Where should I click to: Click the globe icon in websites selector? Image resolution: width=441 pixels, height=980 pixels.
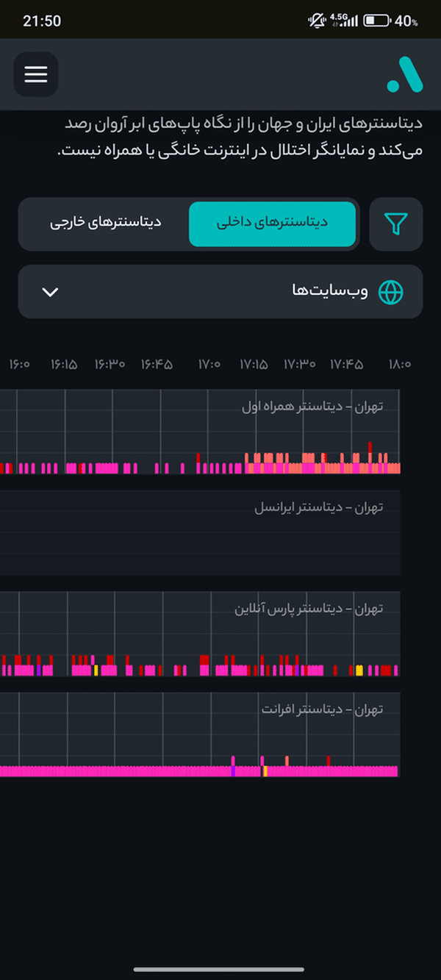(x=391, y=292)
